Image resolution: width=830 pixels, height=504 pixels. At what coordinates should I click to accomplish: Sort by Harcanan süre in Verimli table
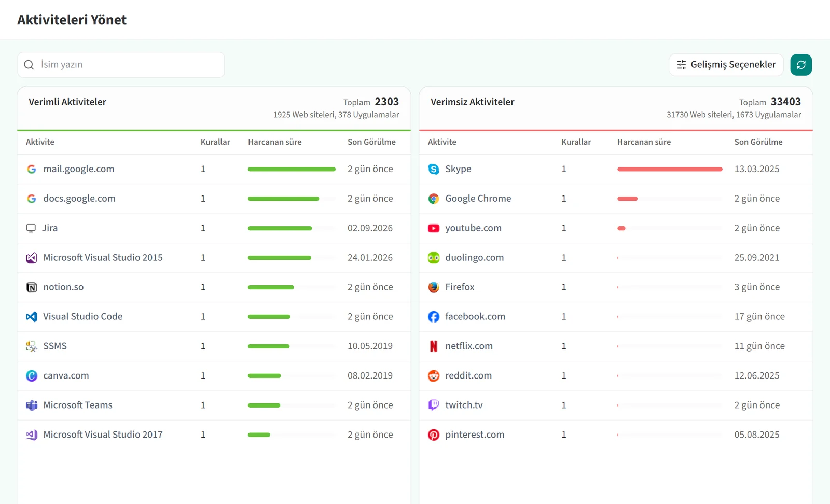[275, 142]
